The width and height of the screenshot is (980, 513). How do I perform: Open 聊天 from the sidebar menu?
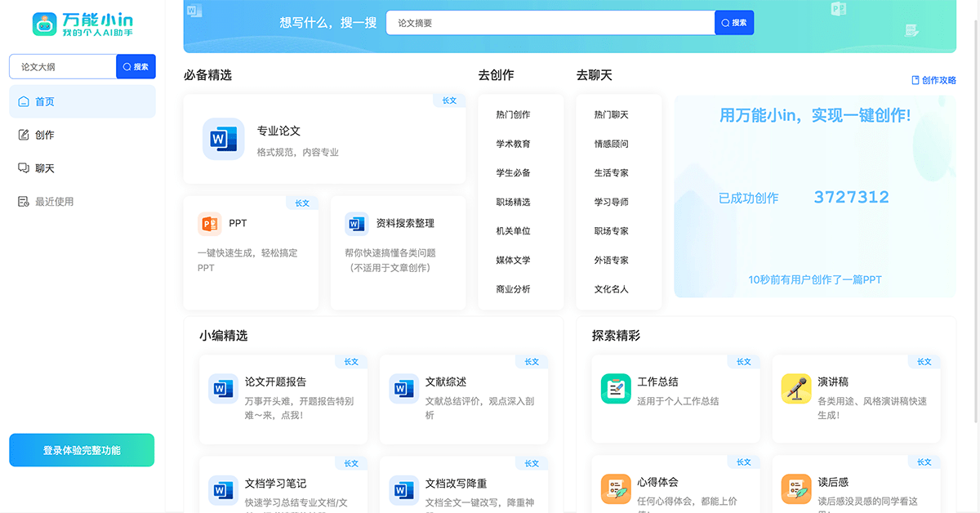pos(82,168)
